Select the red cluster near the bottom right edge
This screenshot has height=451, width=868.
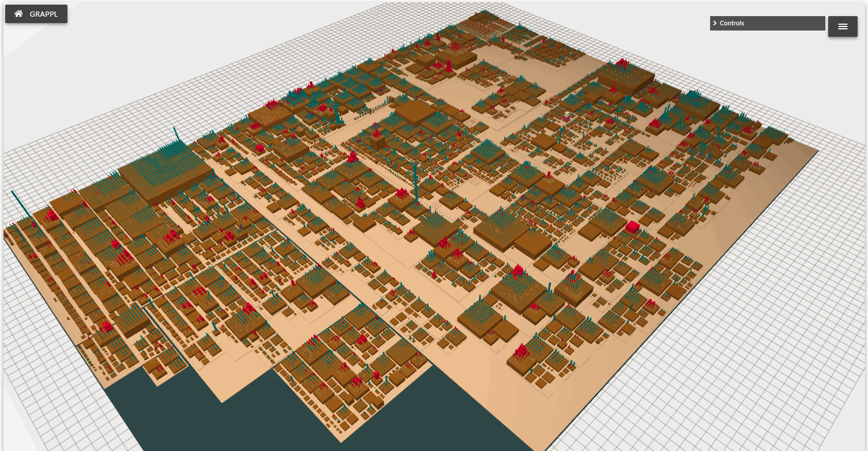point(522,351)
